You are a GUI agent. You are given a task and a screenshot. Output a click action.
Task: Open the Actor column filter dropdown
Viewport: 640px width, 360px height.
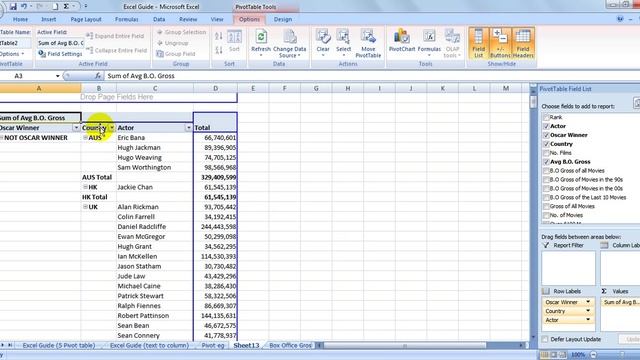click(188, 128)
